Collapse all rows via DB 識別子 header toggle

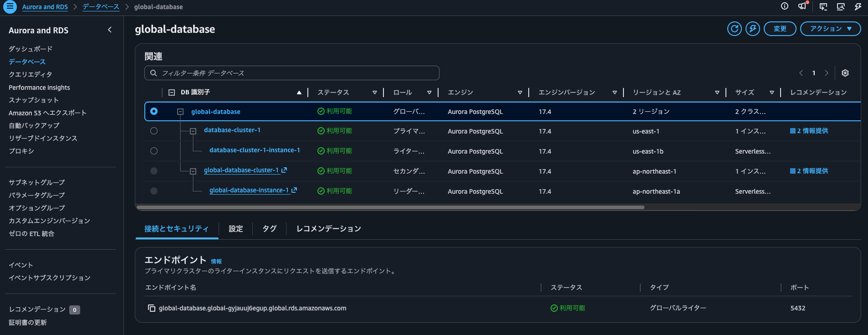[172, 92]
